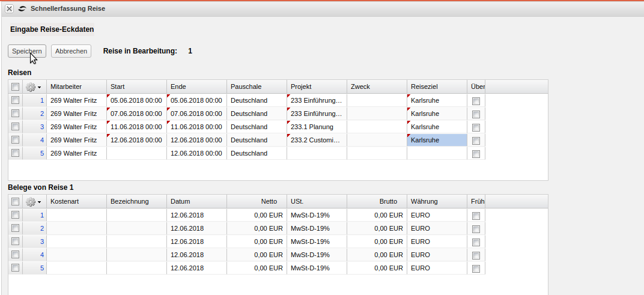Open gear settings menu in Reisen table
The width and height of the screenshot is (644, 295).
(34, 87)
